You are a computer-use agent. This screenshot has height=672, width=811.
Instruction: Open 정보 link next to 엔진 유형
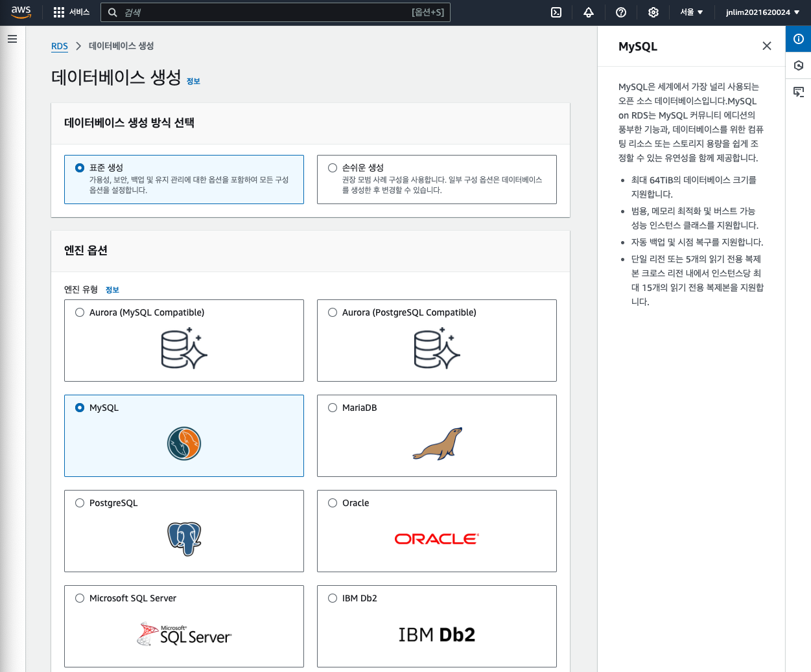click(x=112, y=290)
